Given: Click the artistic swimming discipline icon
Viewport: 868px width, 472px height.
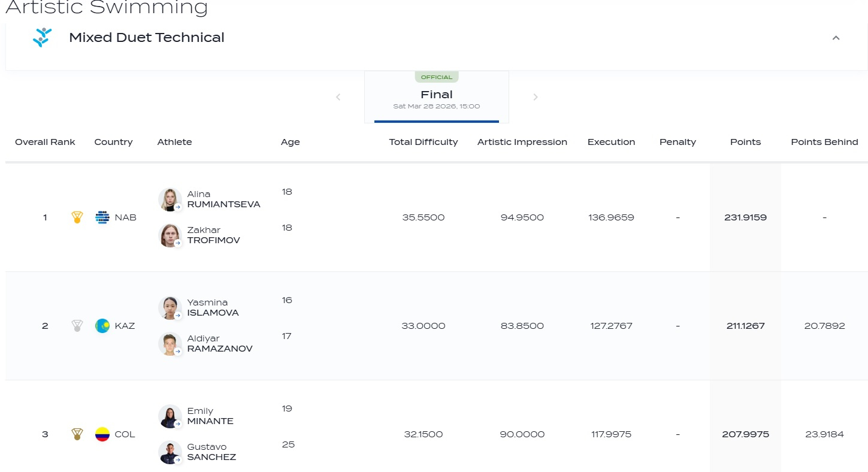Looking at the screenshot, I should coord(42,37).
